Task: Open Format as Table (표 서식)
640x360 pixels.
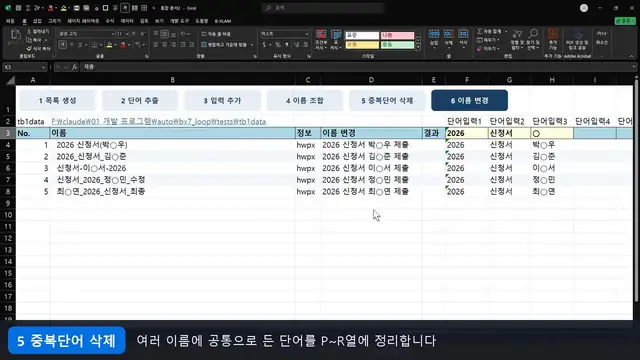Action: coord(336,40)
